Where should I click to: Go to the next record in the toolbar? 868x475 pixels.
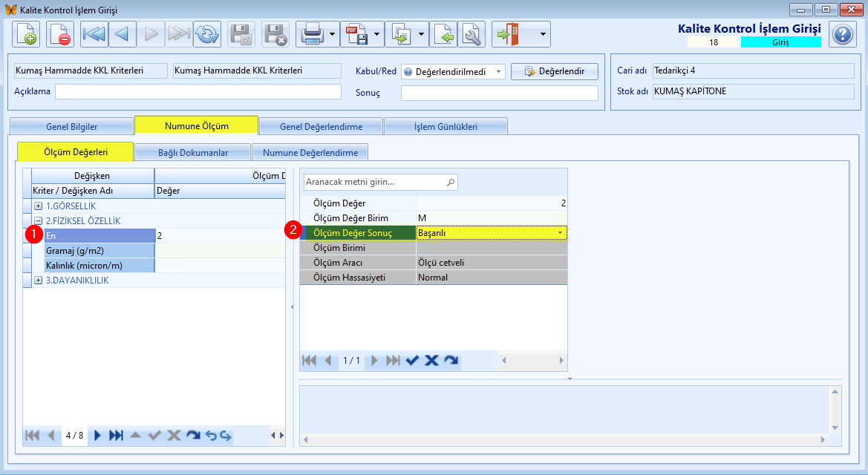pos(151,34)
